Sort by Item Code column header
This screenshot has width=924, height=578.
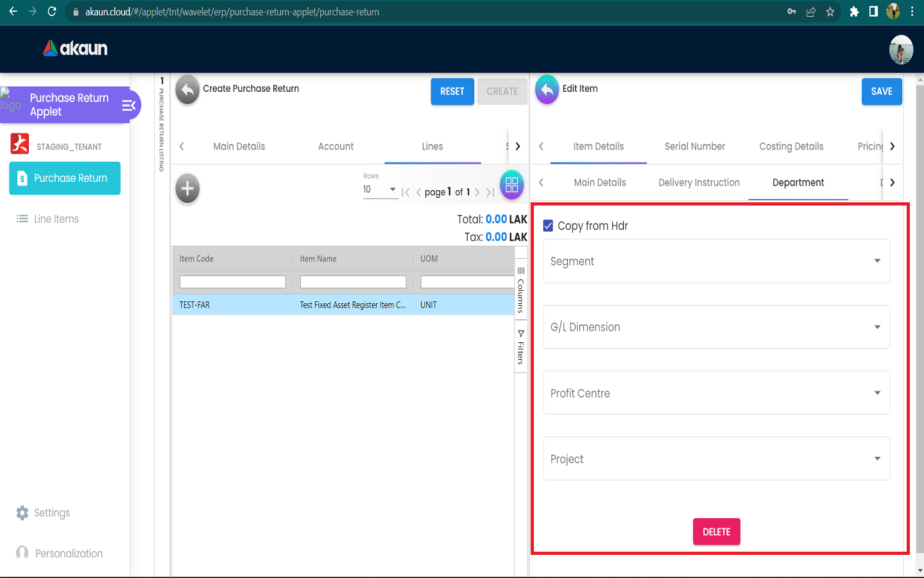click(196, 259)
